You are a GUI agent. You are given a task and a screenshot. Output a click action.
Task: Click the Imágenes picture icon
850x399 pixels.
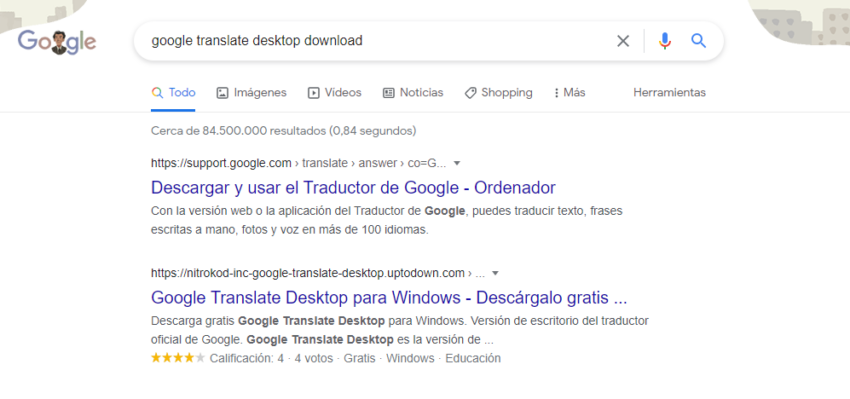click(222, 93)
